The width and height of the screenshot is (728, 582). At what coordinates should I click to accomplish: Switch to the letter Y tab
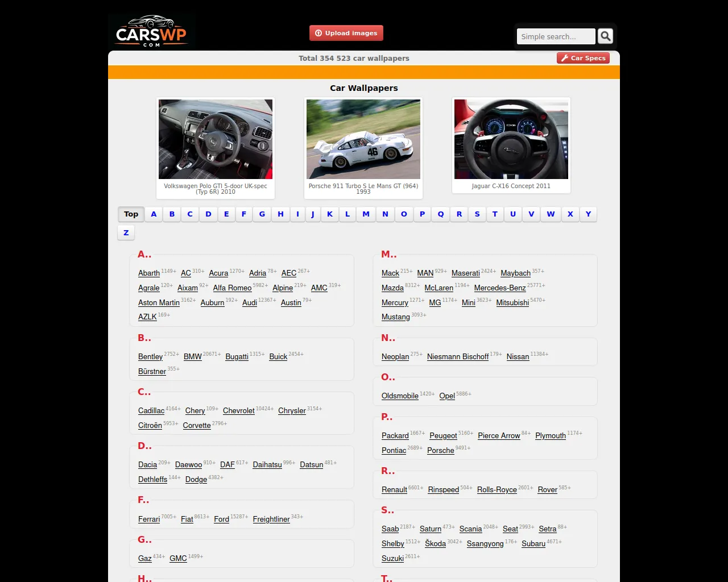point(588,214)
